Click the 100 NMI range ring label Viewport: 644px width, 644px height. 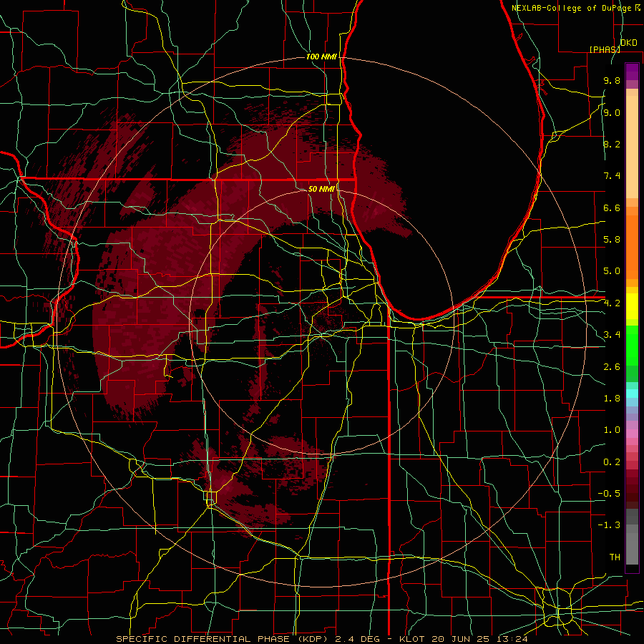click(x=321, y=57)
